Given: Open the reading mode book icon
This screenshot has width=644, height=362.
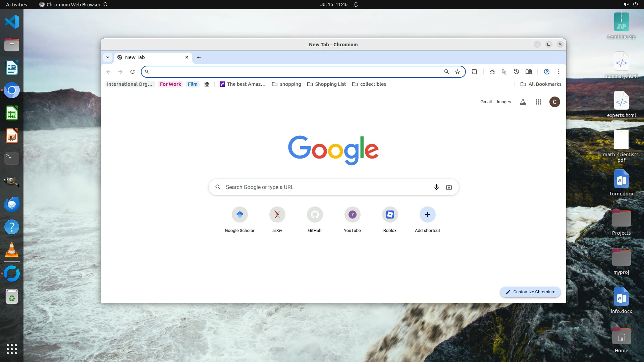Looking at the screenshot, I should click(529, 72).
